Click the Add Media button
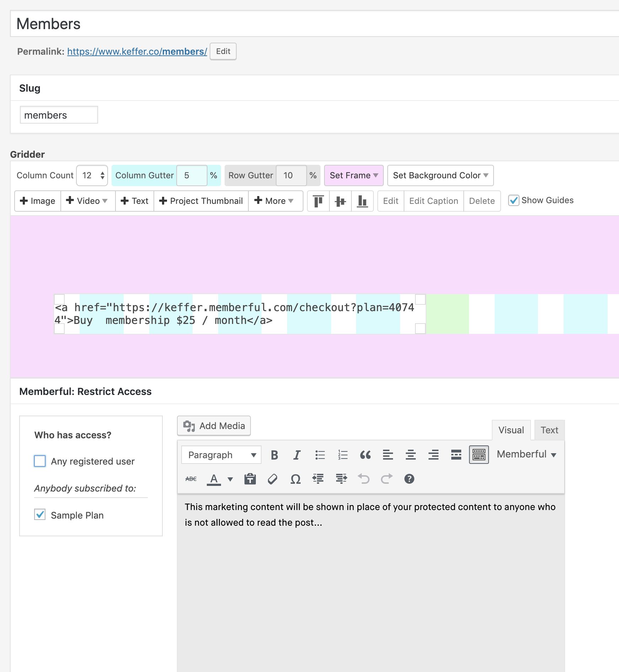The image size is (619, 672). pos(214,426)
